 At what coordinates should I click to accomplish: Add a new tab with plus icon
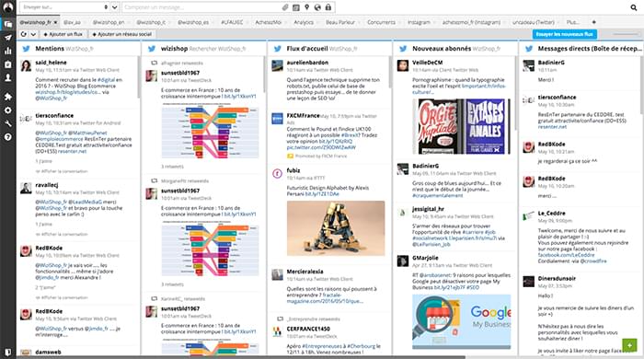pos(593,22)
